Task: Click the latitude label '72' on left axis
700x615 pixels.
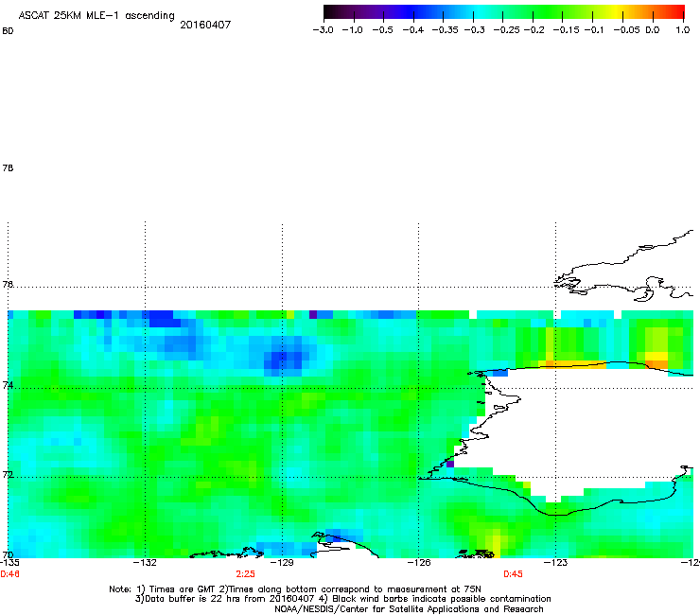Action: click(8, 474)
